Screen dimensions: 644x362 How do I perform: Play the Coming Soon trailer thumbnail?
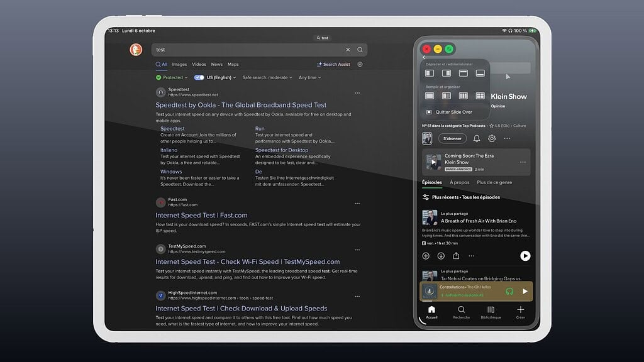pyautogui.click(x=433, y=162)
